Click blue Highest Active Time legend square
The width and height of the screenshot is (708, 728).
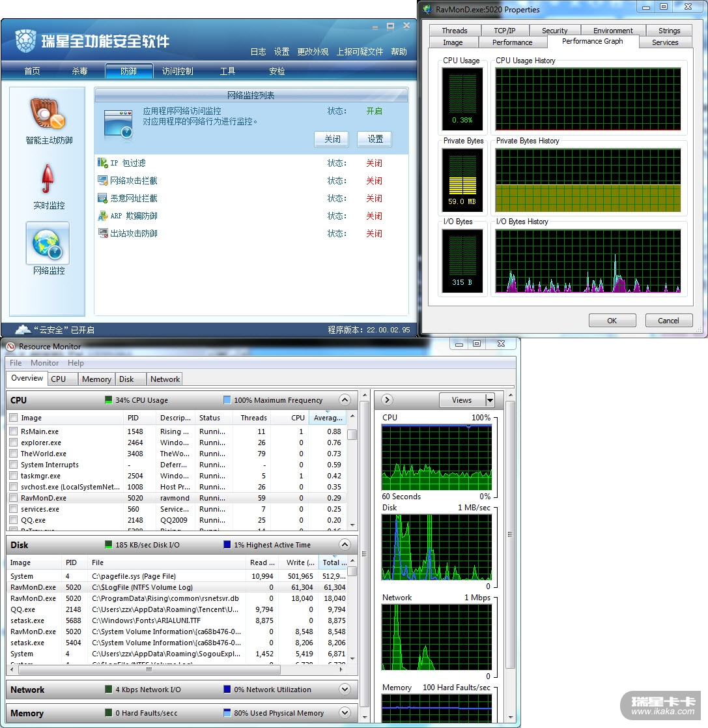point(227,544)
